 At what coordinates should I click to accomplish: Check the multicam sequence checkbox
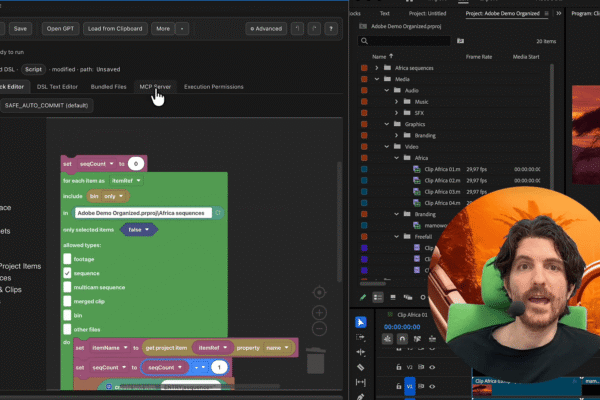pos(67,287)
